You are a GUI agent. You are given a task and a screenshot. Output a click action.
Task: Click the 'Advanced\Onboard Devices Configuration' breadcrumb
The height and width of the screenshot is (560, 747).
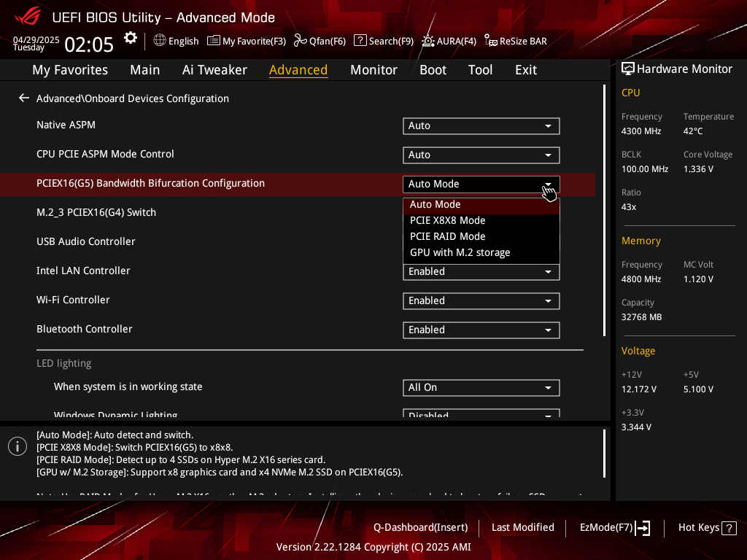click(x=133, y=98)
